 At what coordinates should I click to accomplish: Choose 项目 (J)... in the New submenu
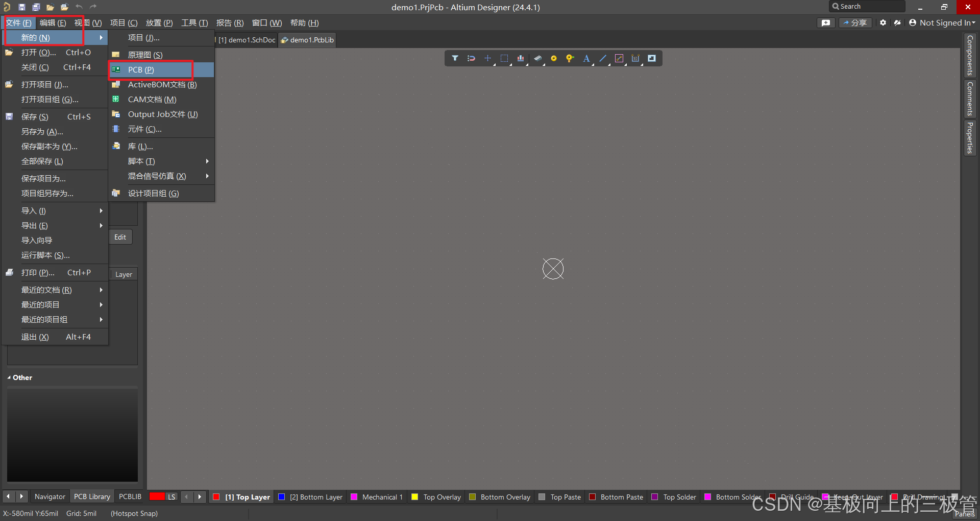point(161,38)
